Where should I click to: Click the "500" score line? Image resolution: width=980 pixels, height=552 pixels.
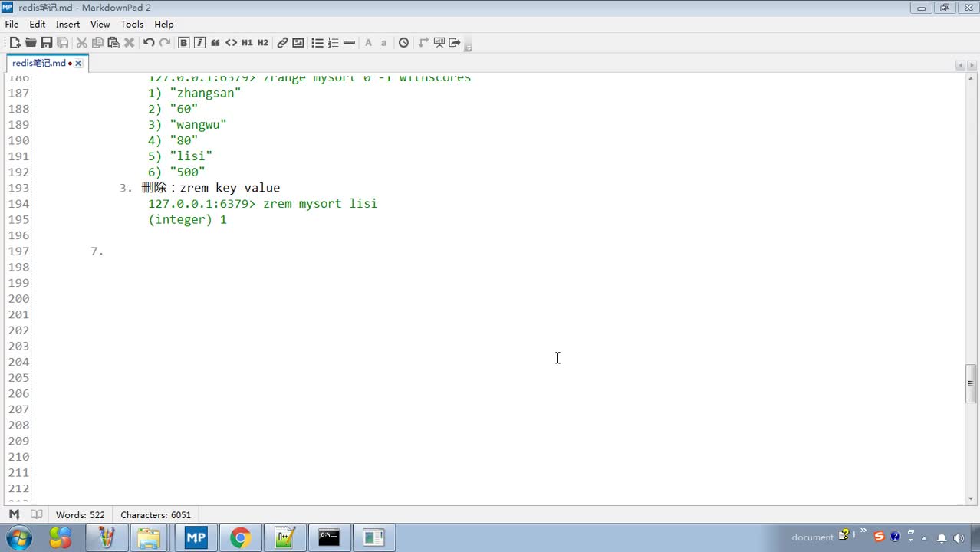[x=176, y=172]
